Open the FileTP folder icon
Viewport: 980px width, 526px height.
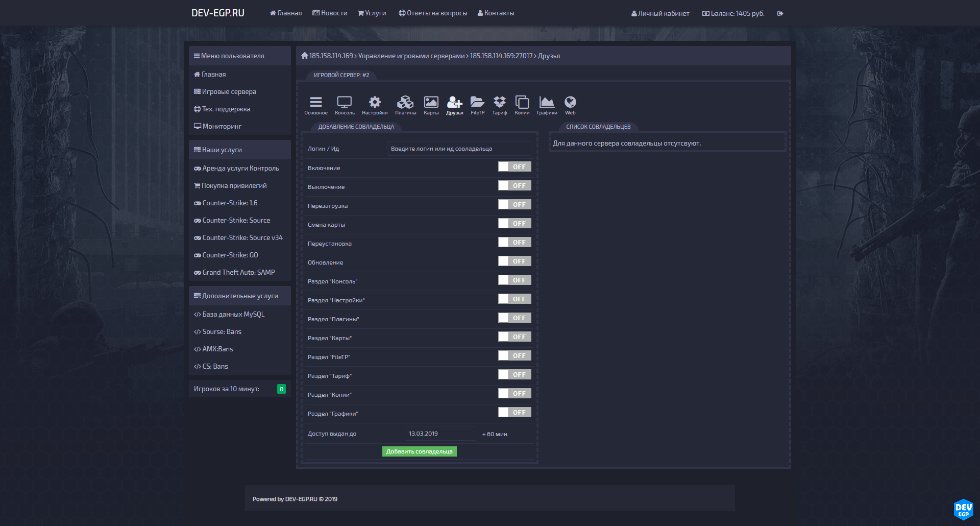click(477, 105)
